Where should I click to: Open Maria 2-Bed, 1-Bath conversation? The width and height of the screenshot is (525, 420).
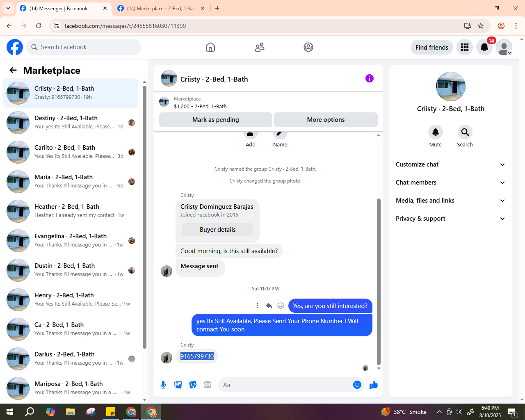(x=71, y=182)
